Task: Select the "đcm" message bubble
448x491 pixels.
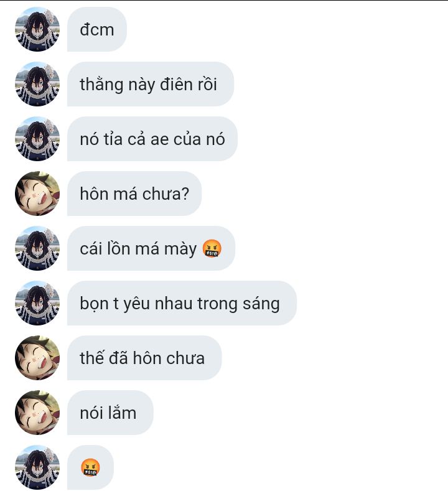Action: tap(97, 29)
